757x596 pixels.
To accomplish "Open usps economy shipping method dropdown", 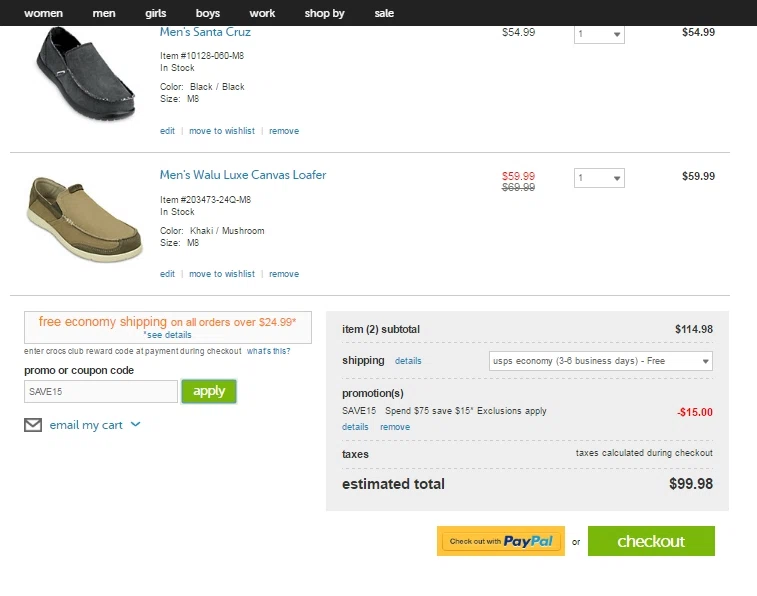I will (601, 361).
